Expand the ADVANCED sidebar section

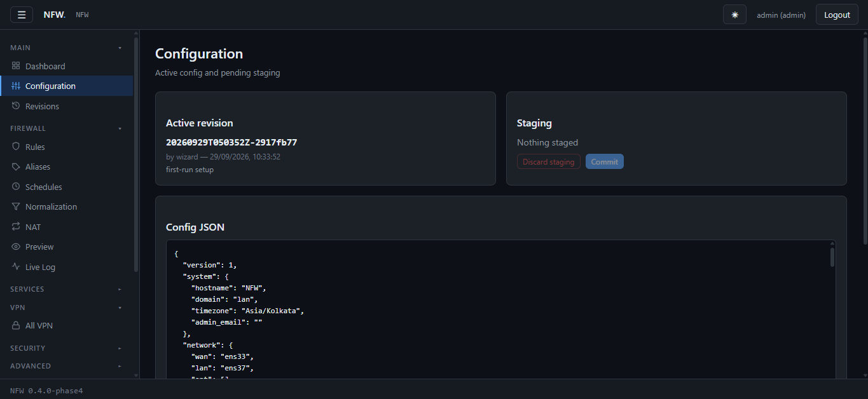pyautogui.click(x=66, y=366)
